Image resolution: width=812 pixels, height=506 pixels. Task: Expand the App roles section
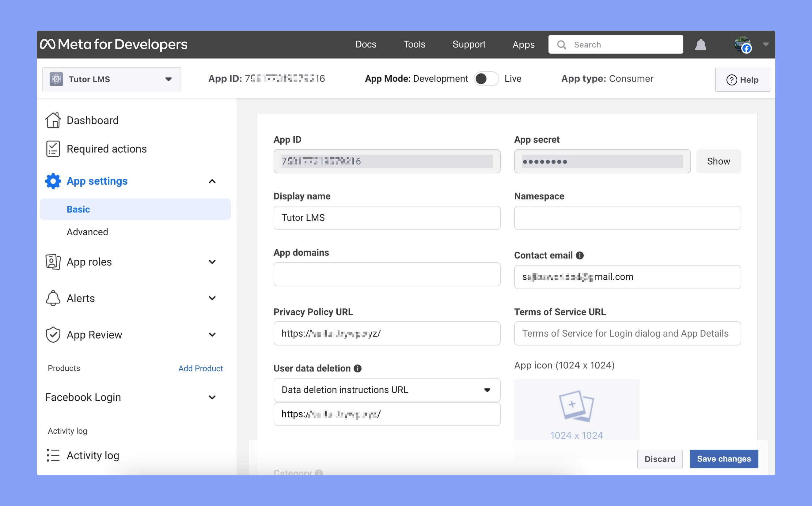212,262
